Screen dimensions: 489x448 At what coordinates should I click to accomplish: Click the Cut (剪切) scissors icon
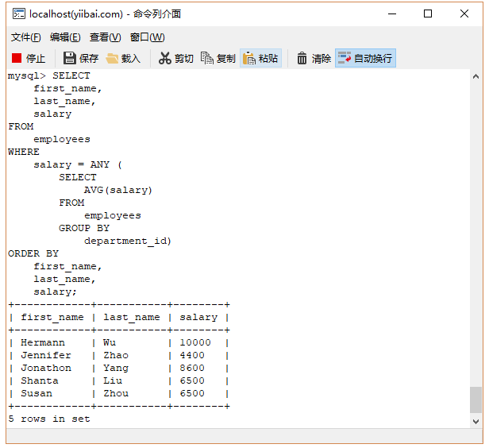(164, 58)
